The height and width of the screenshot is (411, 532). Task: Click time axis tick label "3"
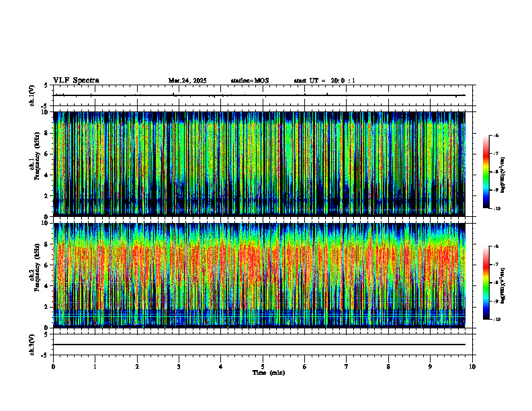(179, 367)
